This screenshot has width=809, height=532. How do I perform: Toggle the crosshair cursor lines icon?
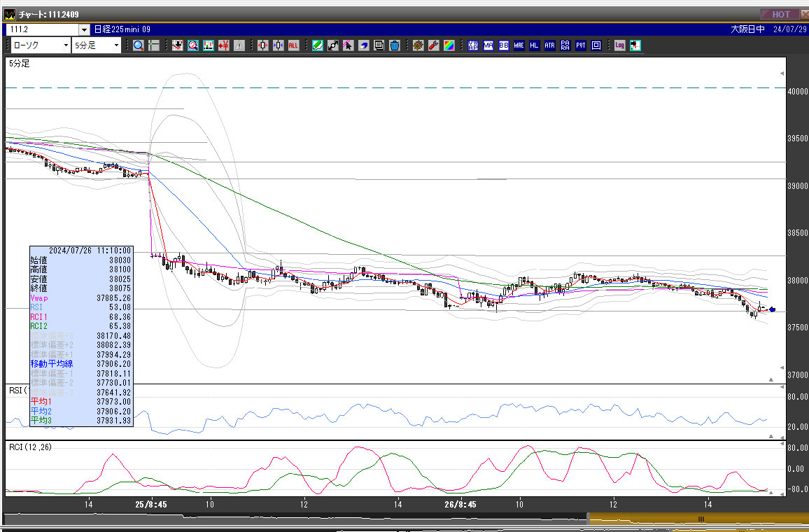tap(154, 45)
